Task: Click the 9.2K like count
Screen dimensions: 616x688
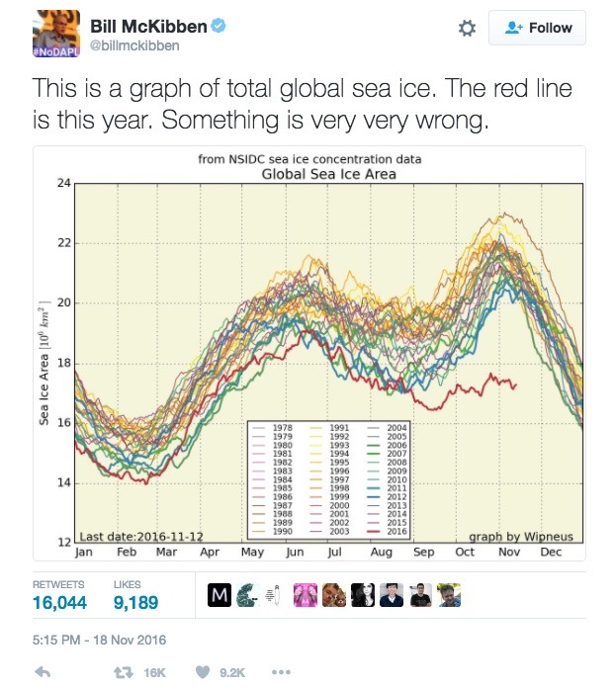Action: point(232,672)
